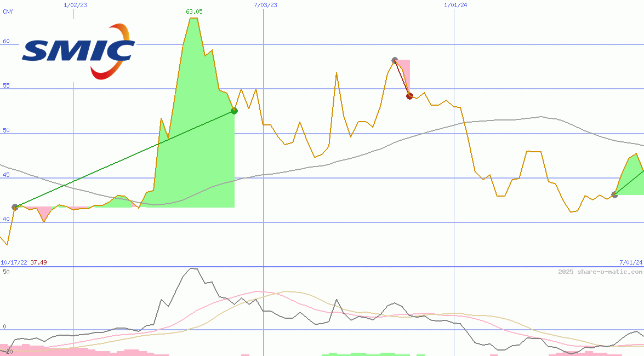The image size is (644, 356).
Task: Click the 7/01/24 end date label
Action: point(630,262)
